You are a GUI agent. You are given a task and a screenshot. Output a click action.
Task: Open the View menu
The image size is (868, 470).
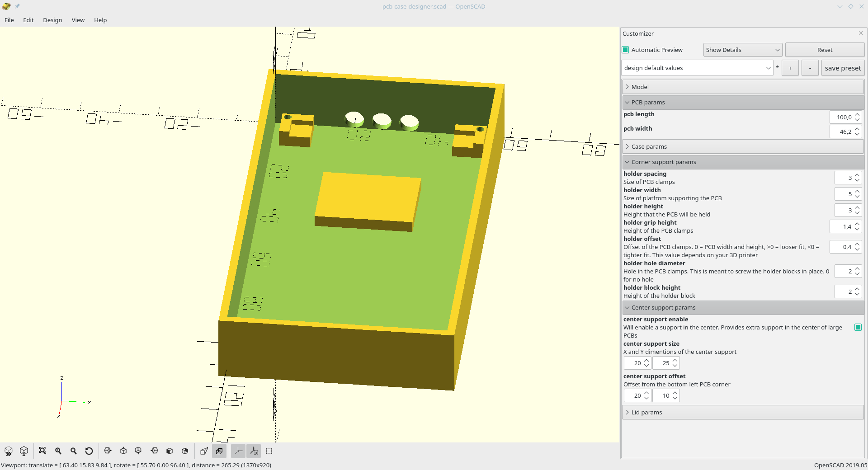click(x=78, y=20)
